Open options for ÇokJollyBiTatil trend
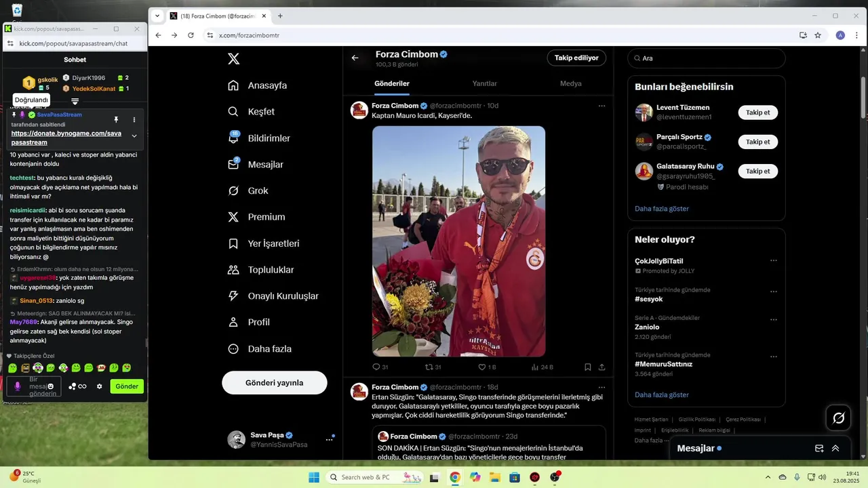 point(774,261)
